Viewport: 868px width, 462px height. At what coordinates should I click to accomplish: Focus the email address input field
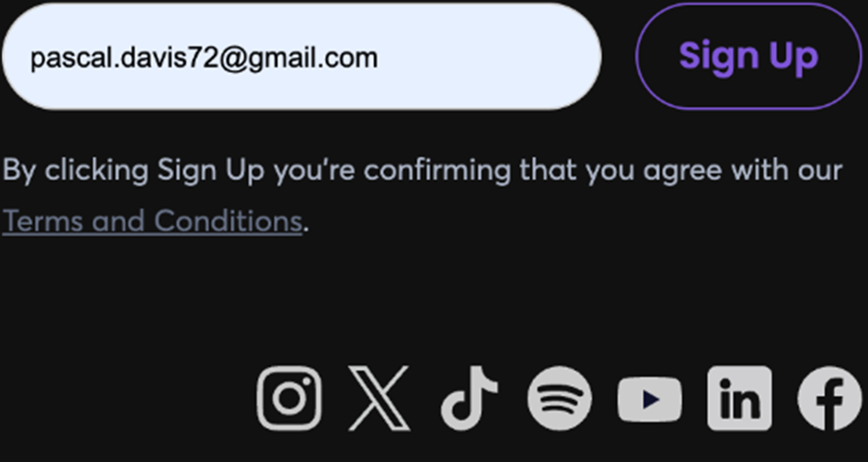pos(472,57)
